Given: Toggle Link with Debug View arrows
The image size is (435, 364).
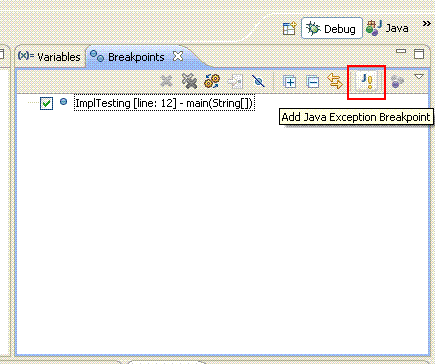Looking at the screenshot, I should pos(335,81).
